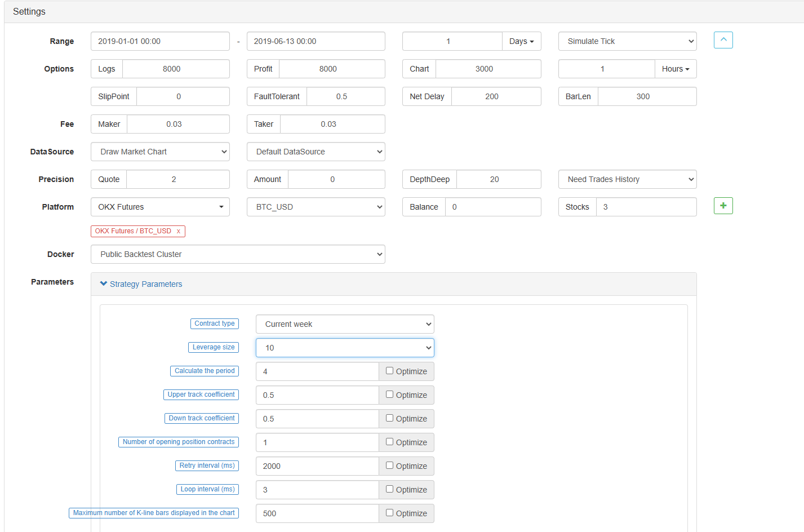804x532 pixels.
Task: Click the Net Delay value field
Action: pyautogui.click(x=496, y=96)
